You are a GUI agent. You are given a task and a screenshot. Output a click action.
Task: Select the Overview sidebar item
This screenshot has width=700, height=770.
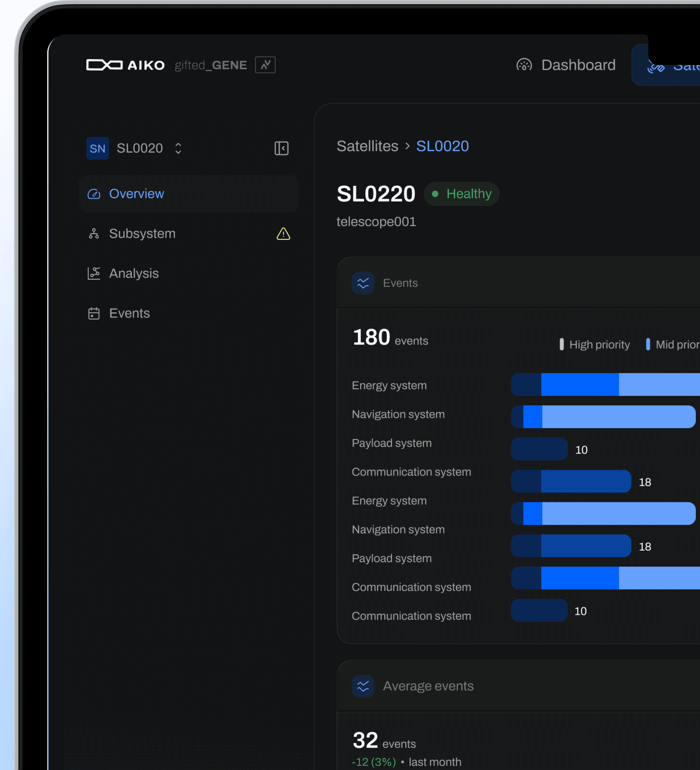[x=136, y=194]
